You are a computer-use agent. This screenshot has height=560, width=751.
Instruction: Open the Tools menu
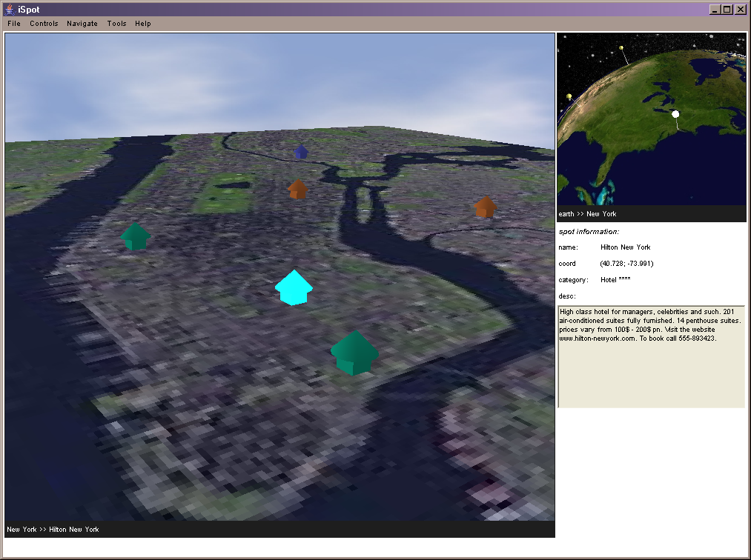pos(116,24)
